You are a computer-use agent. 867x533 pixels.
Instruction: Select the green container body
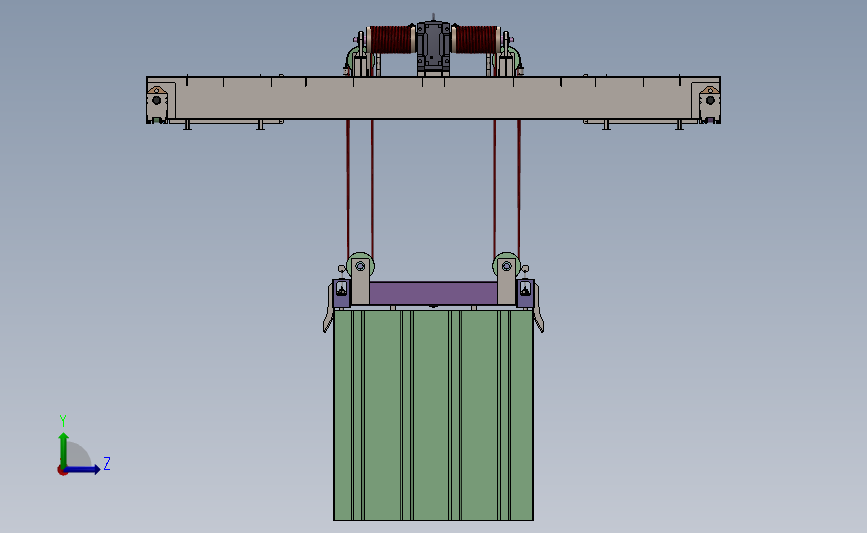433,415
